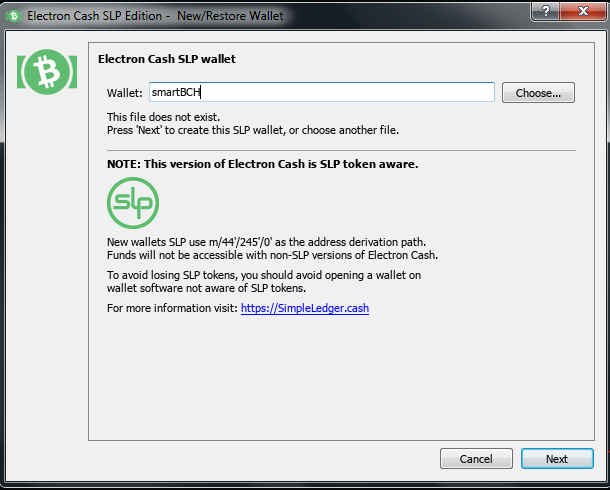Open the title bar Electron Cash icon
Screen dimensions: 610x490
click(14, 16)
